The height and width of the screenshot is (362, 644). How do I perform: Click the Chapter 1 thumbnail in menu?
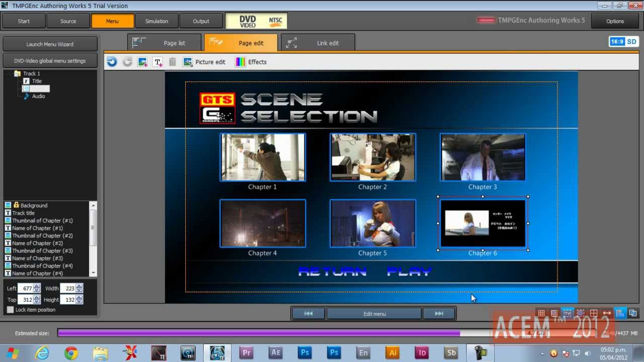(x=263, y=157)
